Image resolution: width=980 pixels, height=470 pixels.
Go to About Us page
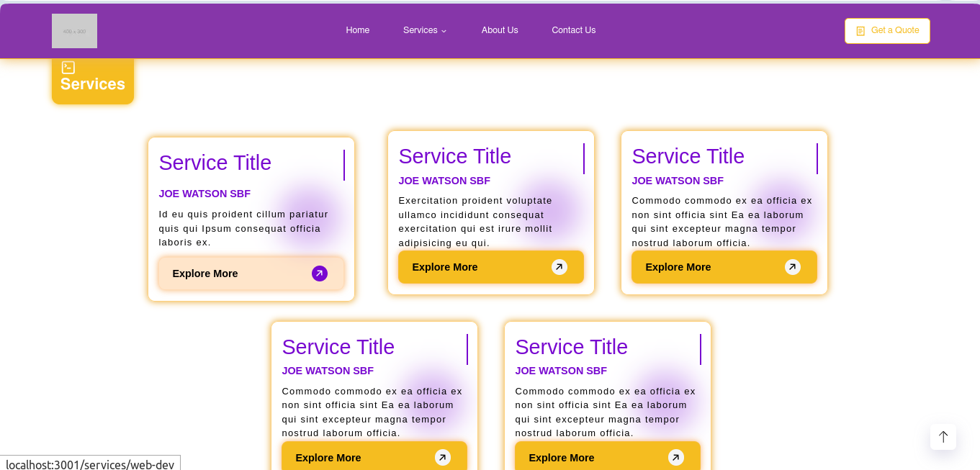pyautogui.click(x=500, y=30)
